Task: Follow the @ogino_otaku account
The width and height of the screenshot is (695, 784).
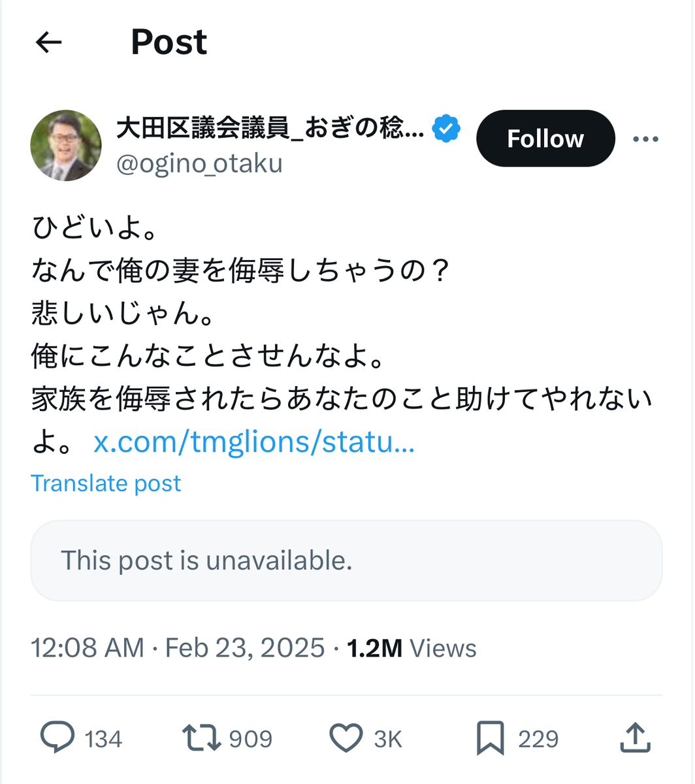Action: 545,139
